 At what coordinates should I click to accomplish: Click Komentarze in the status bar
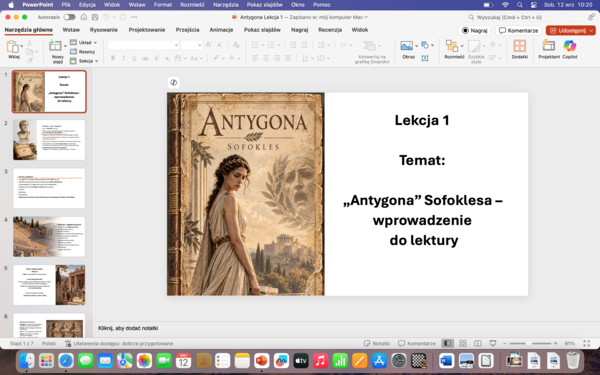[x=417, y=343]
